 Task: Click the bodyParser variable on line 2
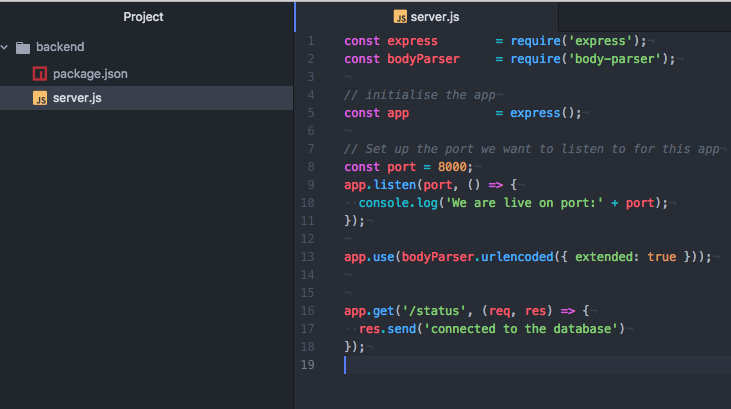[423, 59]
